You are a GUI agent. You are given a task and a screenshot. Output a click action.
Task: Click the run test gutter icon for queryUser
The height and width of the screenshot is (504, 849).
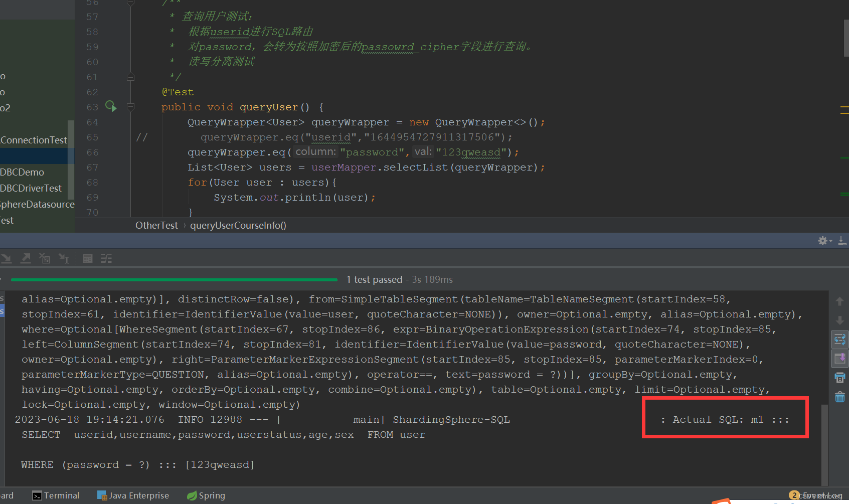click(x=111, y=106)
